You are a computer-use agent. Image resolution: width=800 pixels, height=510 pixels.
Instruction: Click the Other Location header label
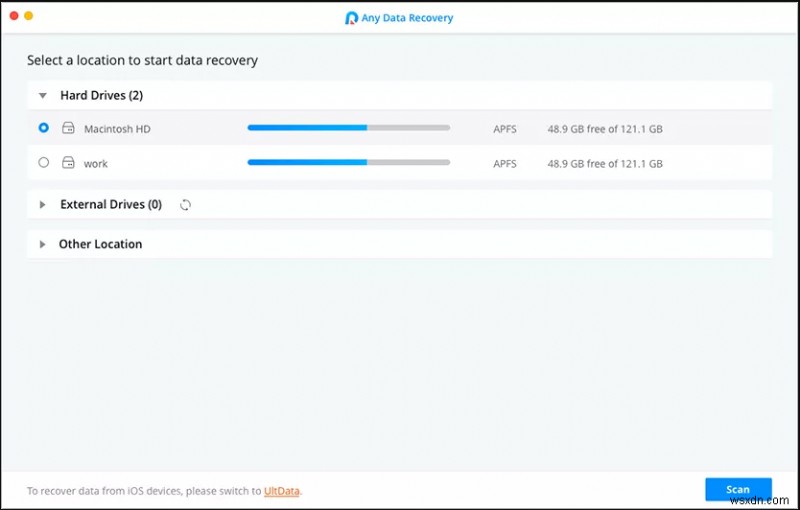pos(100,244)
